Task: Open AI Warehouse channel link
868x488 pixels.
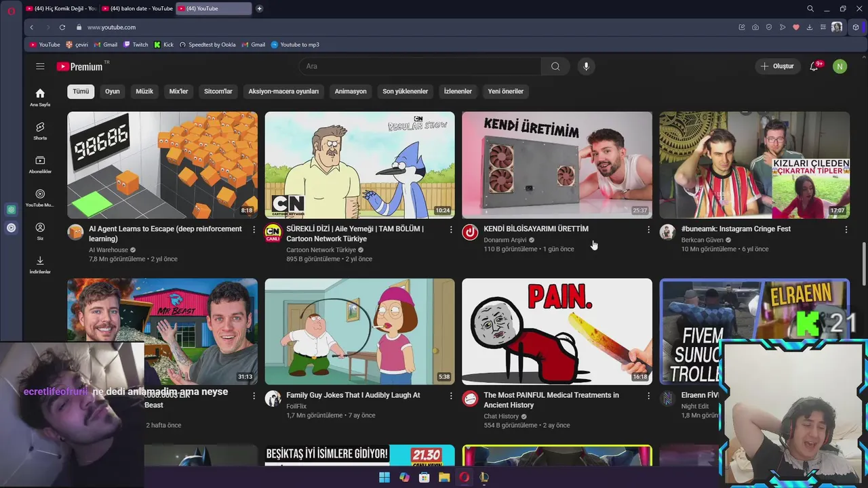Action: pyautogui.click(x=108, y=250)
